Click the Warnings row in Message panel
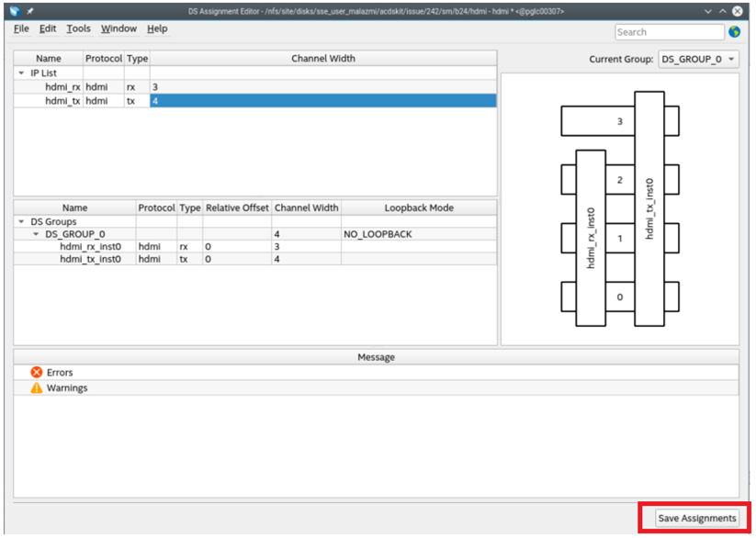 (376, 388)
